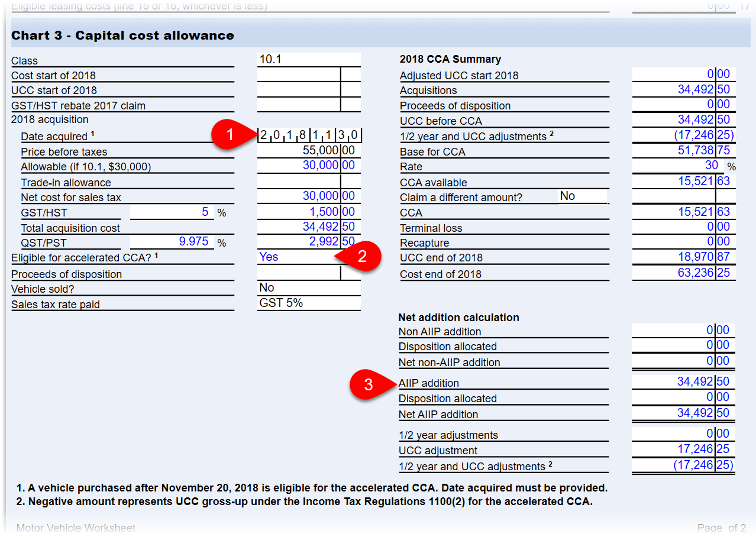Screen dimensions: 756x537
Task: Select the GST/HST amount 1,500.00
Action: tap(309, 212)
